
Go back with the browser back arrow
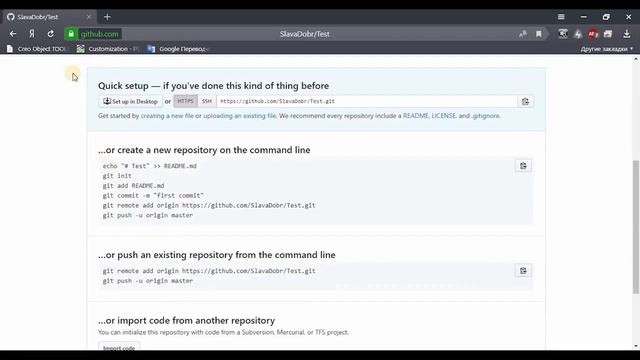click(x=13, y=34)
